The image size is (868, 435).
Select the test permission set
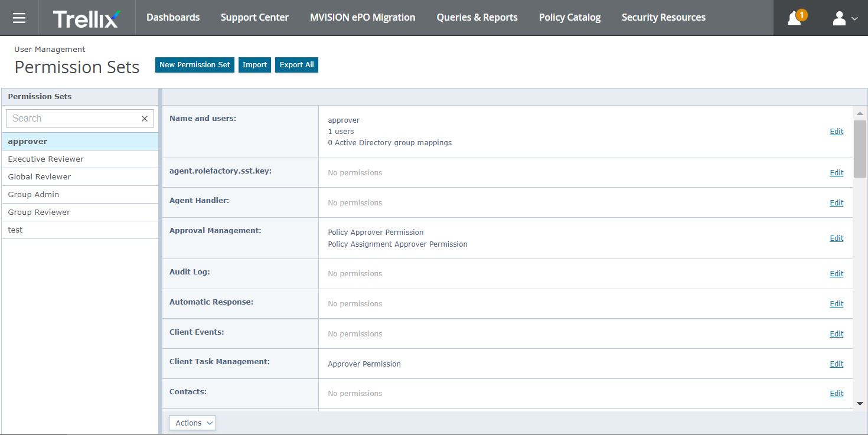[x=80, y=230]
